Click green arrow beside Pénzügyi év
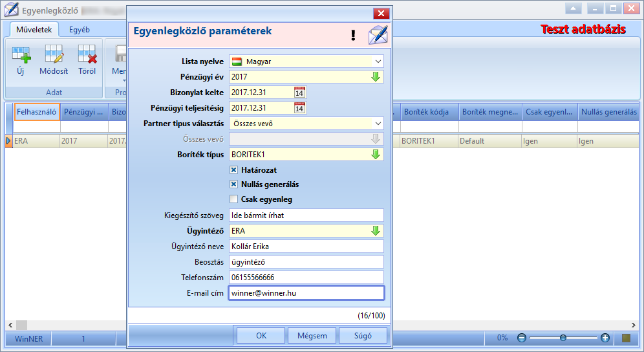Image resolution: width=644 pixels, height=352 pixels. pos(376,77)
